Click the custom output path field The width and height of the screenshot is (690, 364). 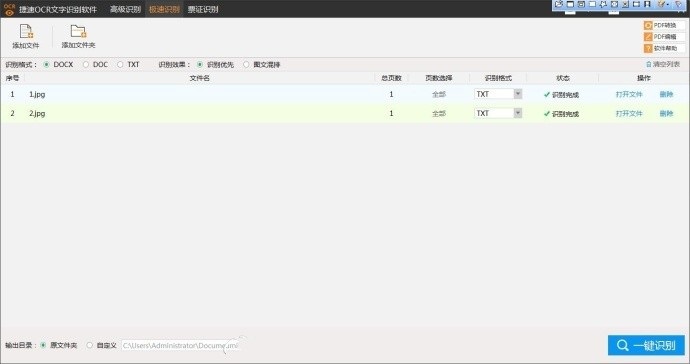pos(180,346)
